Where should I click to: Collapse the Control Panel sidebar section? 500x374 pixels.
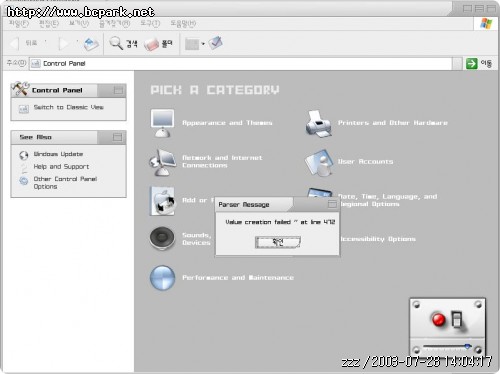(118, 90)
